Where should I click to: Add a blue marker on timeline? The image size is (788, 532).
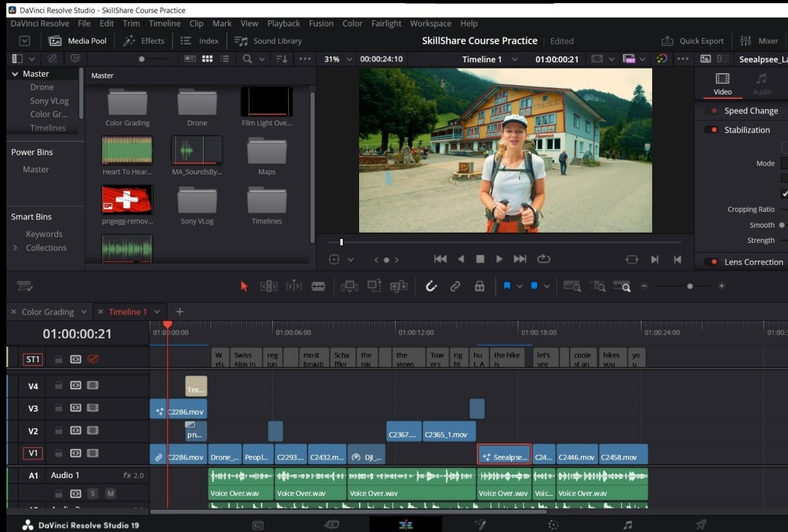coord(534,286)
